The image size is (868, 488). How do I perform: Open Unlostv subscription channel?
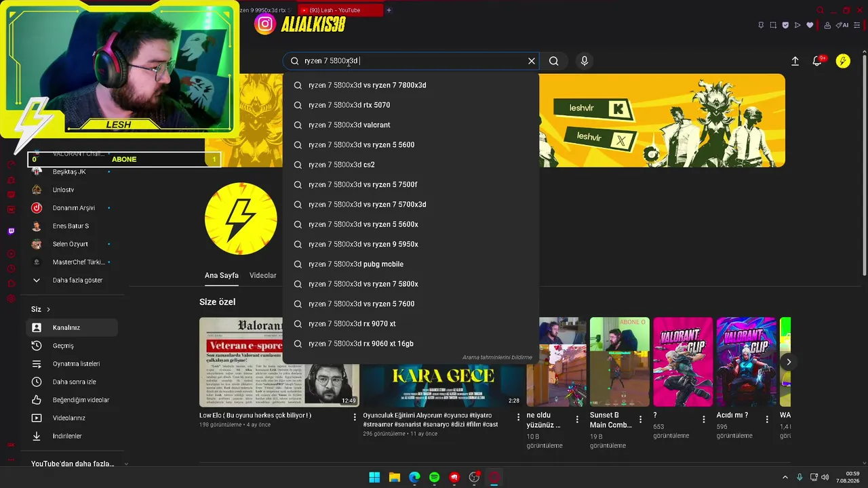[x=72, y=190]
